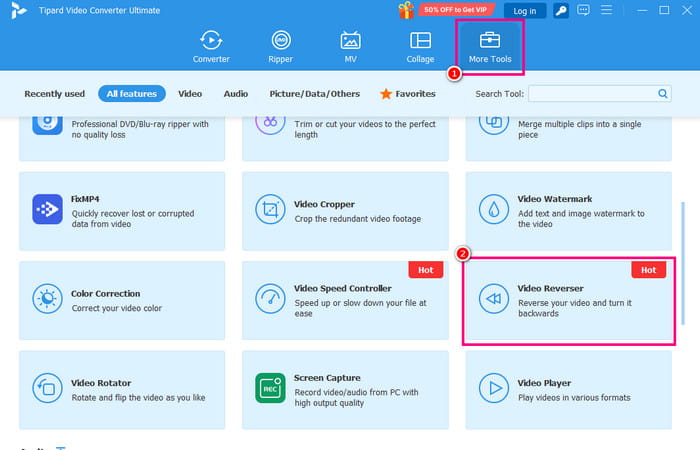Open the Video Rotator icon
Image resolution: width=700 pixels, height=450 pixels.
click(x=47, y=388)
